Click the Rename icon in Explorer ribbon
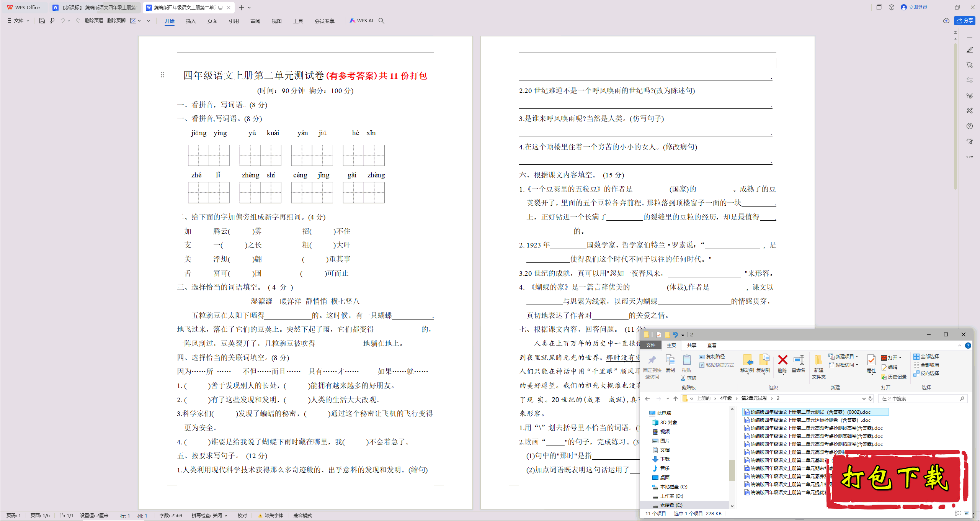The image size is (980, 521). pyautogui.click(x=799, y=360)
